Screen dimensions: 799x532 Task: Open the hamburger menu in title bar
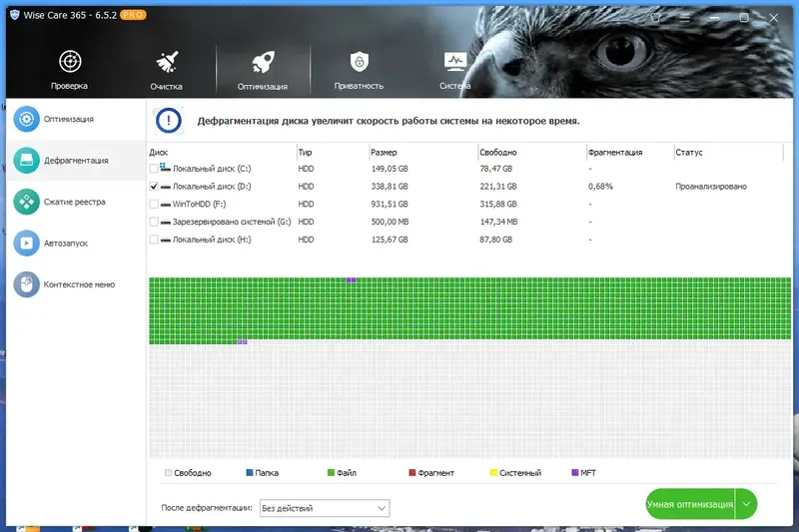[685, 18]
